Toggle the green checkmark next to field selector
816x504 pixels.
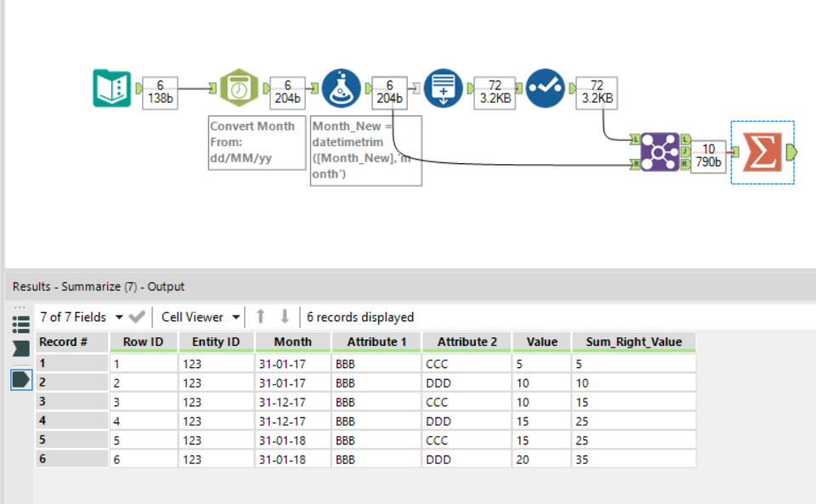pyautogui.click(x=136, y=316)
